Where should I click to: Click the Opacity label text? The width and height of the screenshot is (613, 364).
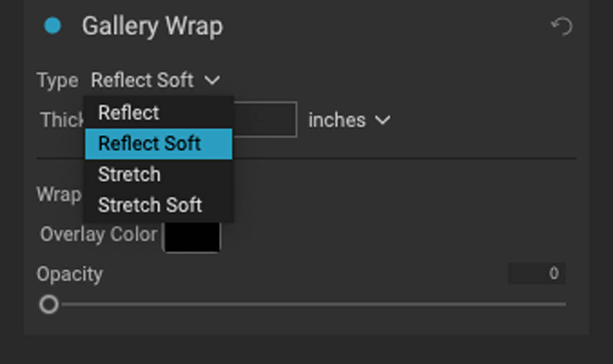coord(70,274)
